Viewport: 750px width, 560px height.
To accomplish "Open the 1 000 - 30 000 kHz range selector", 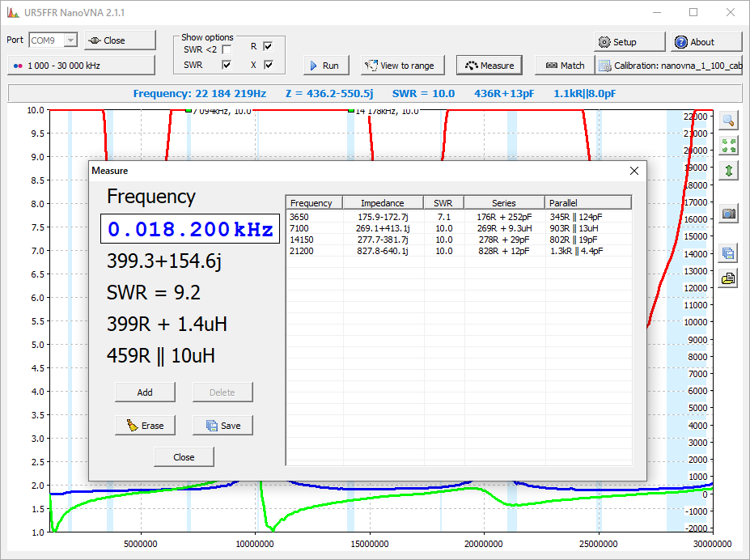I will (x=80, y=65).
